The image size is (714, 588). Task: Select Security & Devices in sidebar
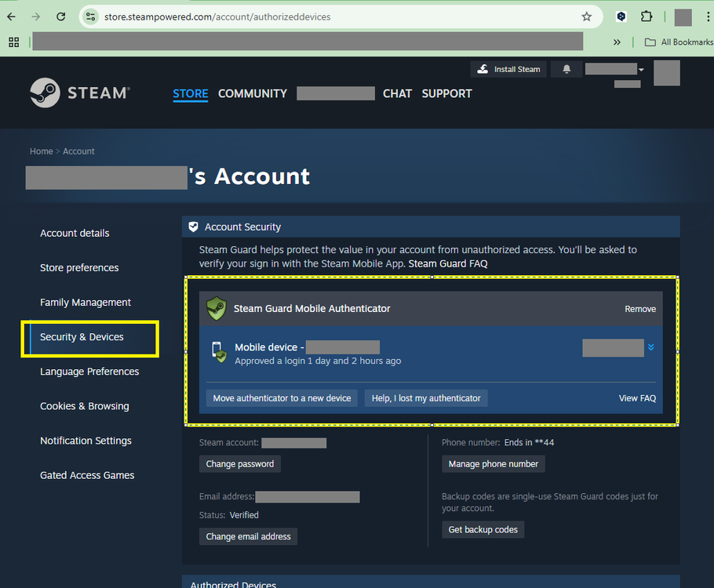(82, 337)
